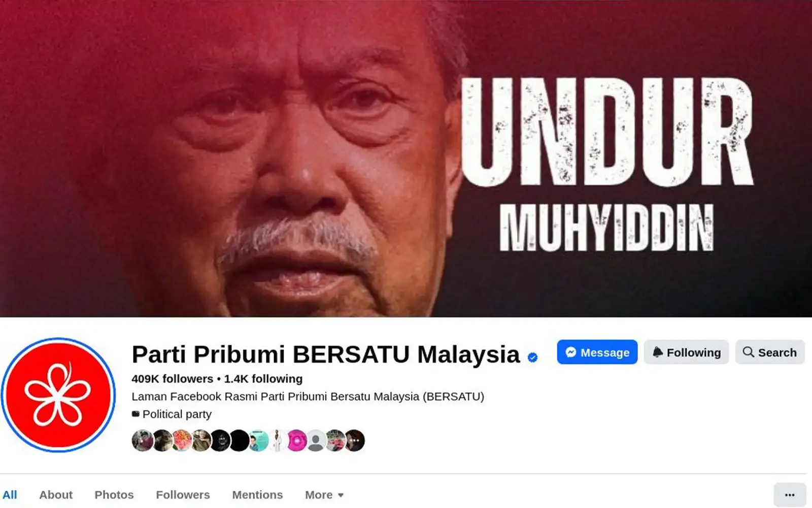Toggle the Following bell button

pyautogui.click(x=686, y=352)
